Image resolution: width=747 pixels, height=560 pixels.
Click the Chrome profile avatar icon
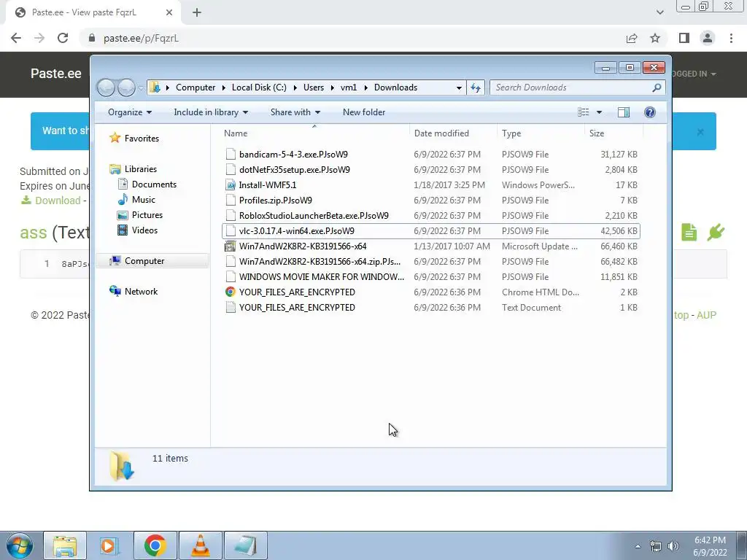pyautogui.click(x=708, y=38)
